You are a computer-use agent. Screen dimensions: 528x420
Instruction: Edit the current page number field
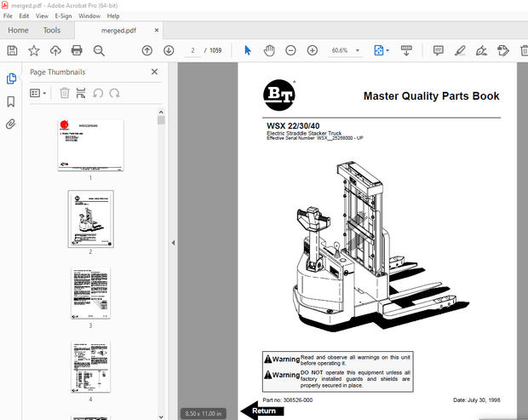(192, 50)
